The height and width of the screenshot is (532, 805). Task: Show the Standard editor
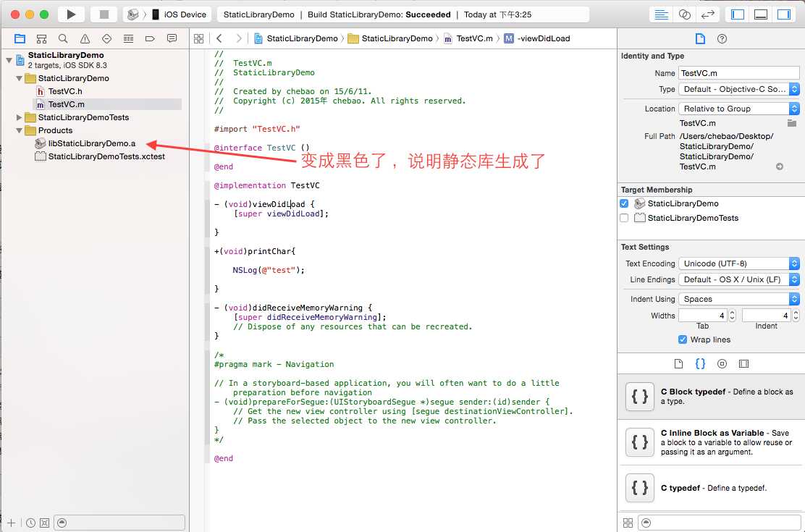(661, 14)
